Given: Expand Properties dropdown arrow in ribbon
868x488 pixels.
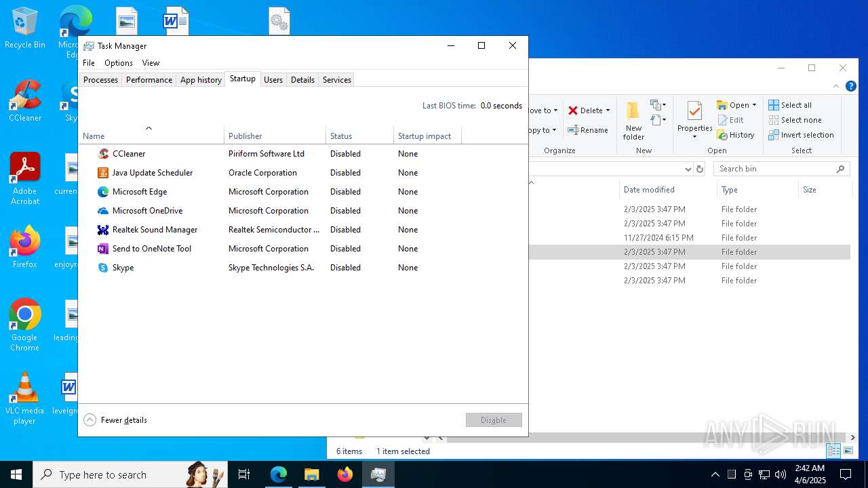Looking at the screenshot, I should click(x=694, y=137).
